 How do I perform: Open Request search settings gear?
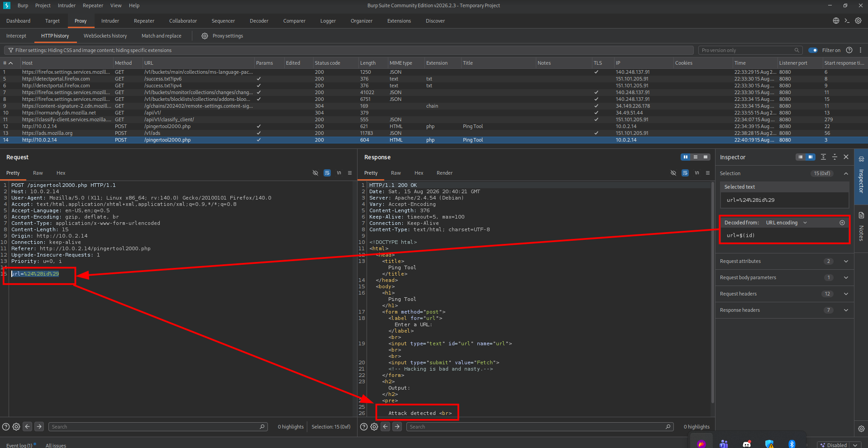pyautogui.click(x=16, y=427)
